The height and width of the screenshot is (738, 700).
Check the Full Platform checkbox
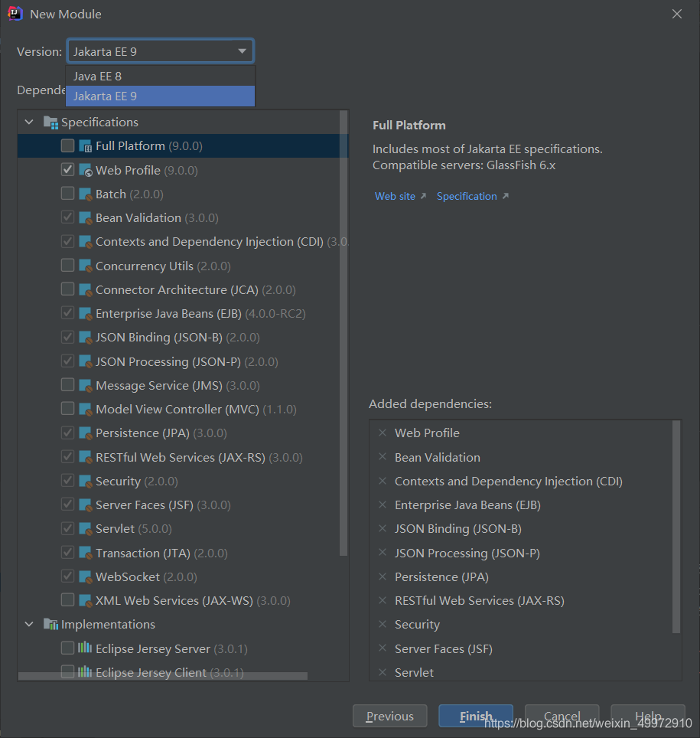pos(68,146)
